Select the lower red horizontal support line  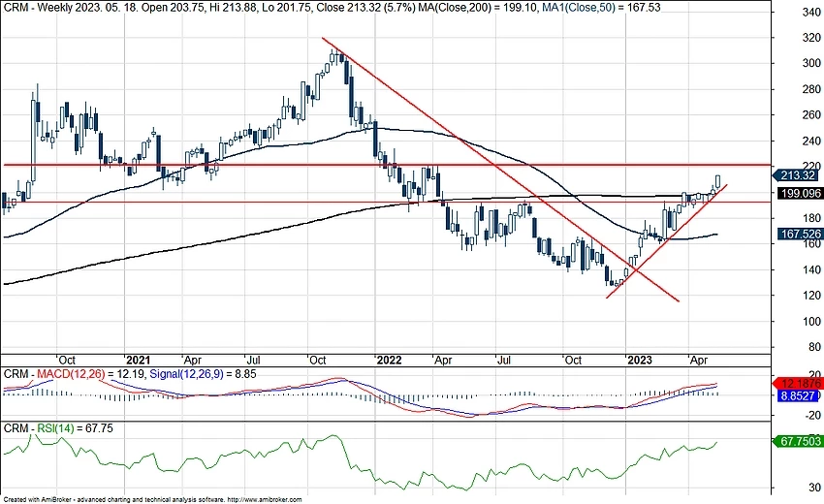click(291, 203)
